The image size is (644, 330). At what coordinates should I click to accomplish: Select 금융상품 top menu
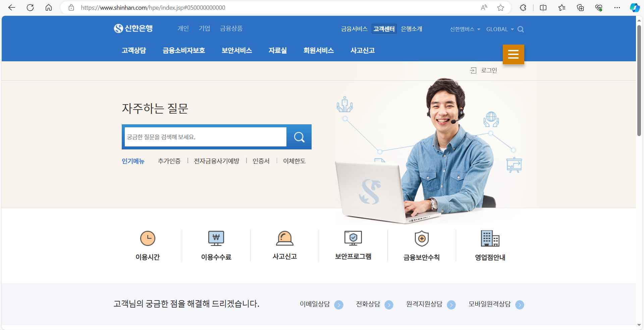pos(231,28)
